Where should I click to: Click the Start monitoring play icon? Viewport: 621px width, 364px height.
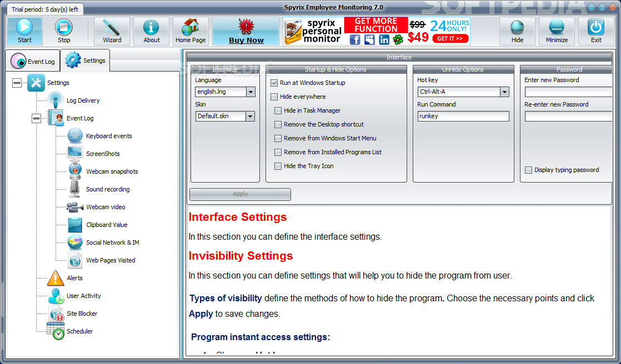pos(24,27)
